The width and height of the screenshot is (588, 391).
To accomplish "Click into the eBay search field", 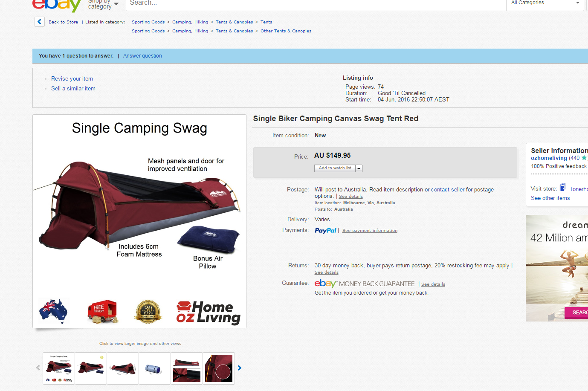I will (x=316, y=3).
